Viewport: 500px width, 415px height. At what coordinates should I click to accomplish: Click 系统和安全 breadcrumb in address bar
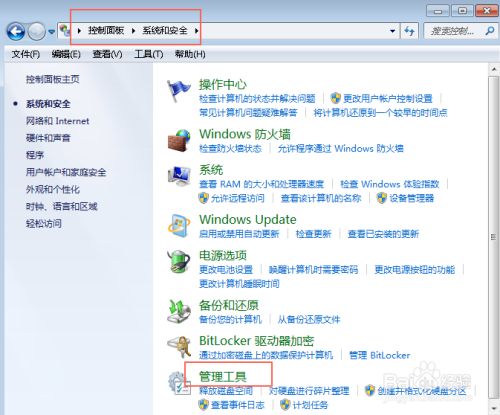click(x=165, y=31)
